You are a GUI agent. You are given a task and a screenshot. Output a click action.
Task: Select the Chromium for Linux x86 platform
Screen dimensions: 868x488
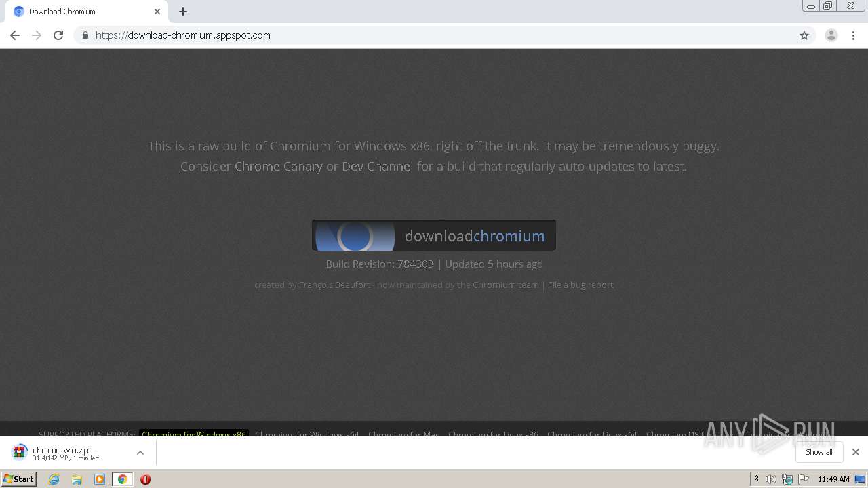point(493,434)
